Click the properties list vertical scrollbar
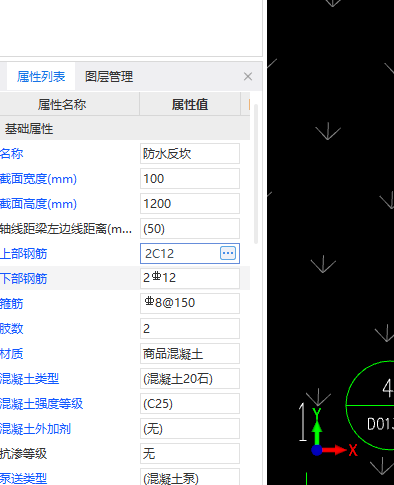The height and width of the screenshot is (485, 394). pos(256,174)
